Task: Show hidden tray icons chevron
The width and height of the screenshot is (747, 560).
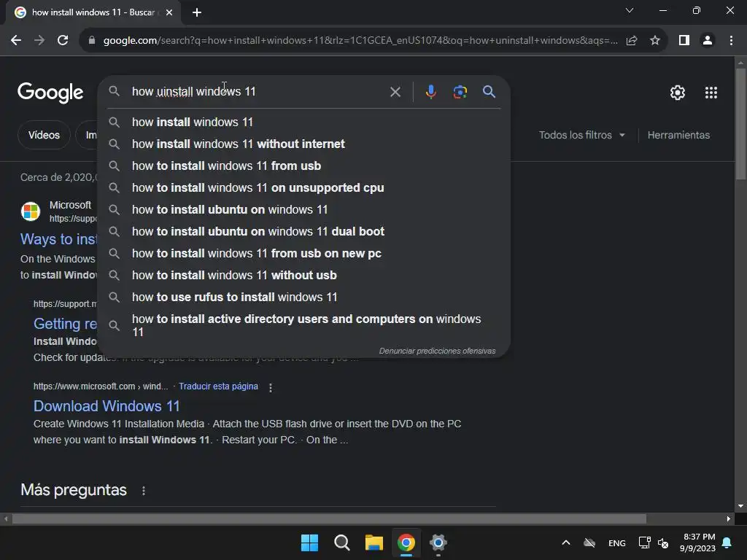Action: tap(566, 542)
